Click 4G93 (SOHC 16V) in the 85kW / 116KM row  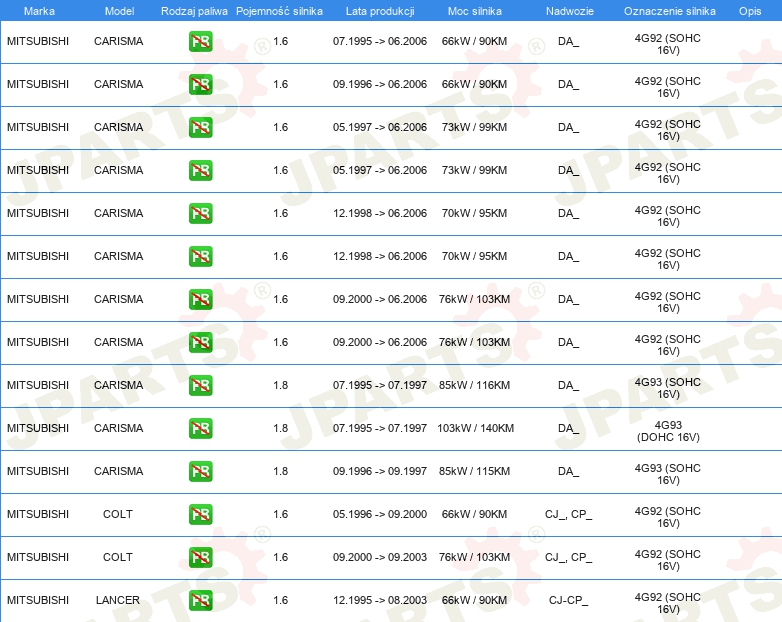click(x=668, y=389)
